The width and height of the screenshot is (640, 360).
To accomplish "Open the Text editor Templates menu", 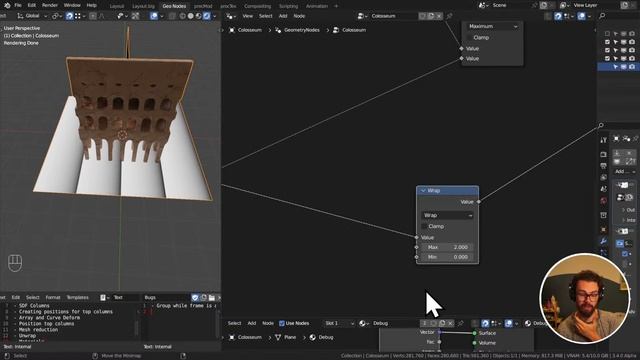I will (x=78, y=298).
